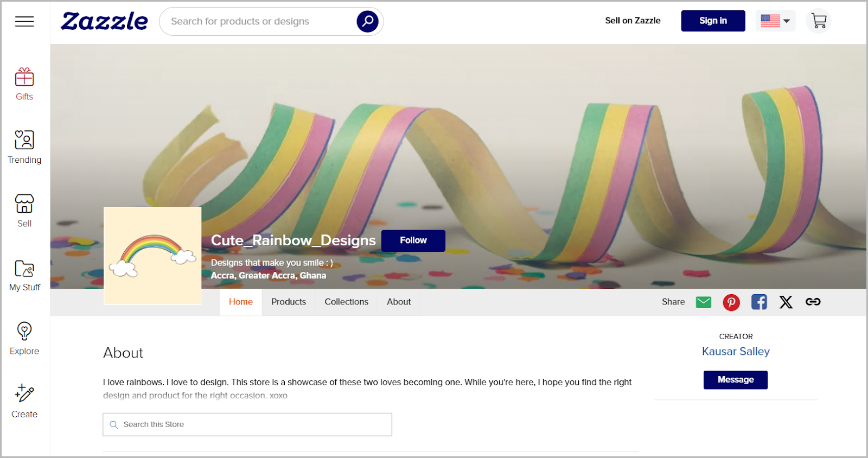The width and height of the screenshot is (868, 458).
Task: Open the shopping cart
Action: (x=819, y=21)
